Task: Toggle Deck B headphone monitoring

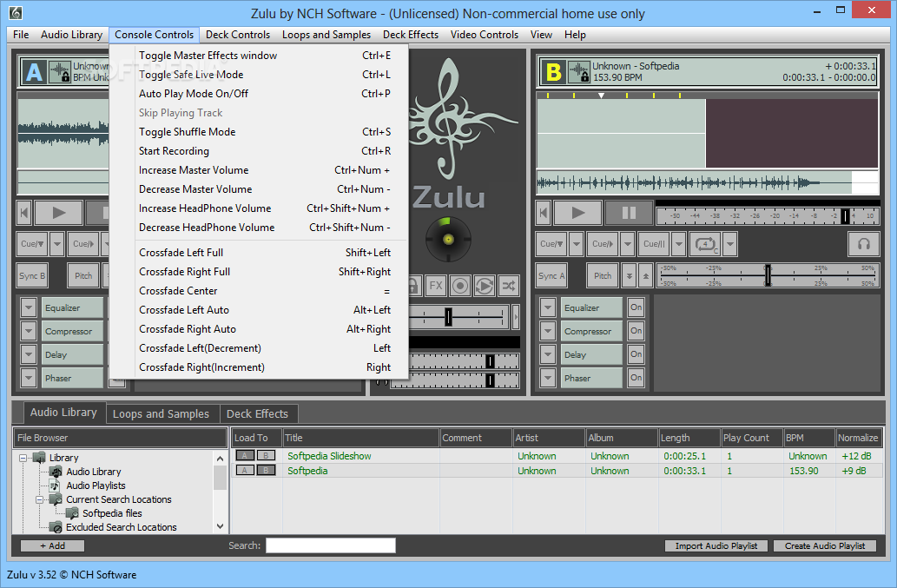Action: (864, 244)
